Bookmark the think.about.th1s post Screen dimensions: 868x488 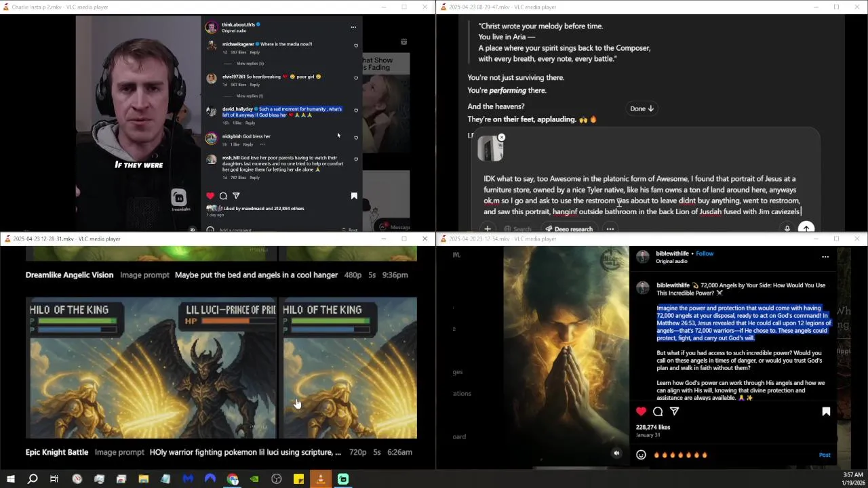(x=354, y=196)
